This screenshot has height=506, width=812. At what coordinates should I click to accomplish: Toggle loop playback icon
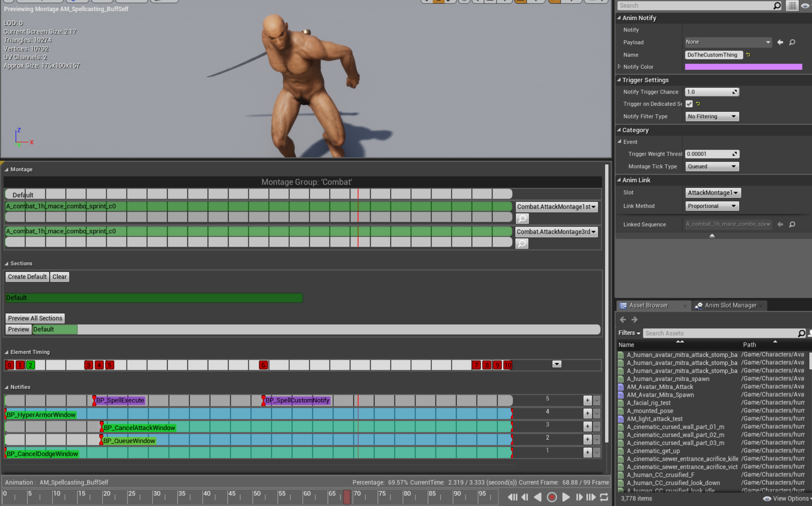click(604, 497)
